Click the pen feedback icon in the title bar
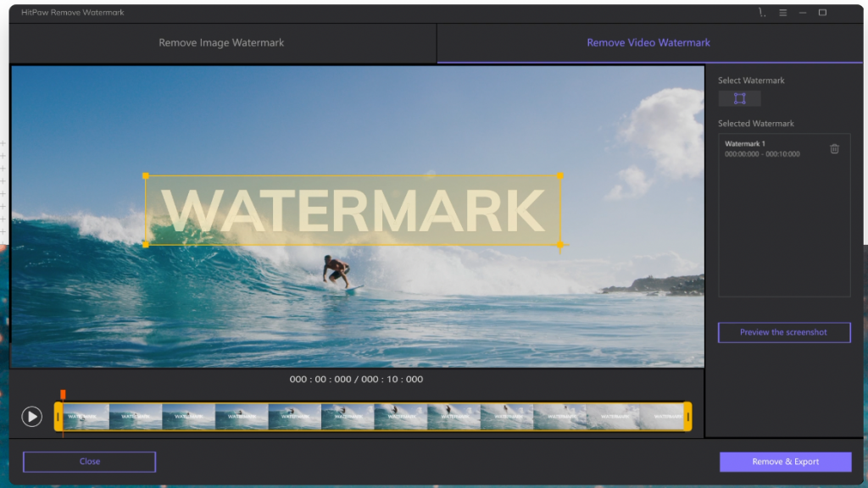868x488 pixels. (760, 12)
